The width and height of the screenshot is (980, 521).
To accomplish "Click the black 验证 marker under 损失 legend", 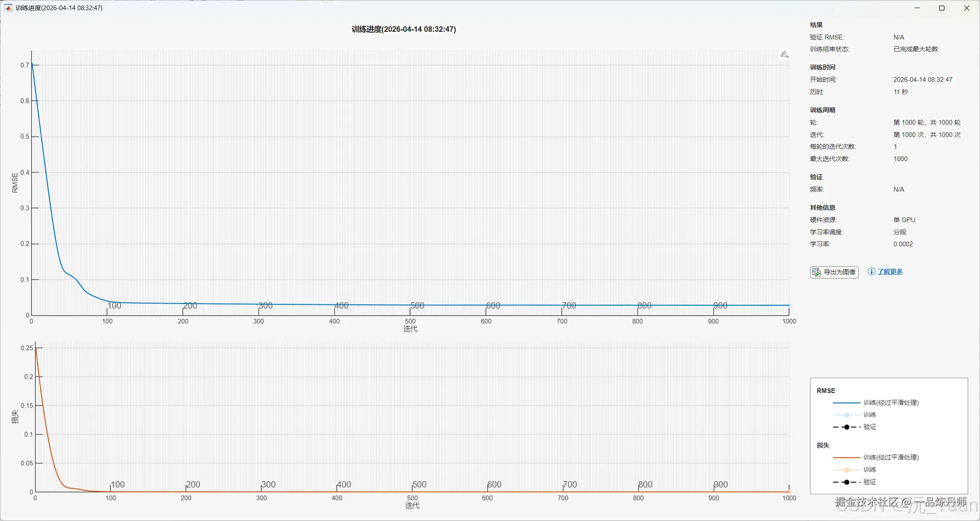I will point(846,482).
